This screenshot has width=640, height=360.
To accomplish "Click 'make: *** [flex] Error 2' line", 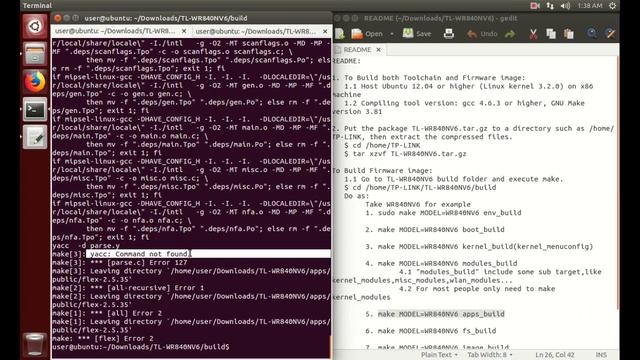I will [x=103, y=338].
